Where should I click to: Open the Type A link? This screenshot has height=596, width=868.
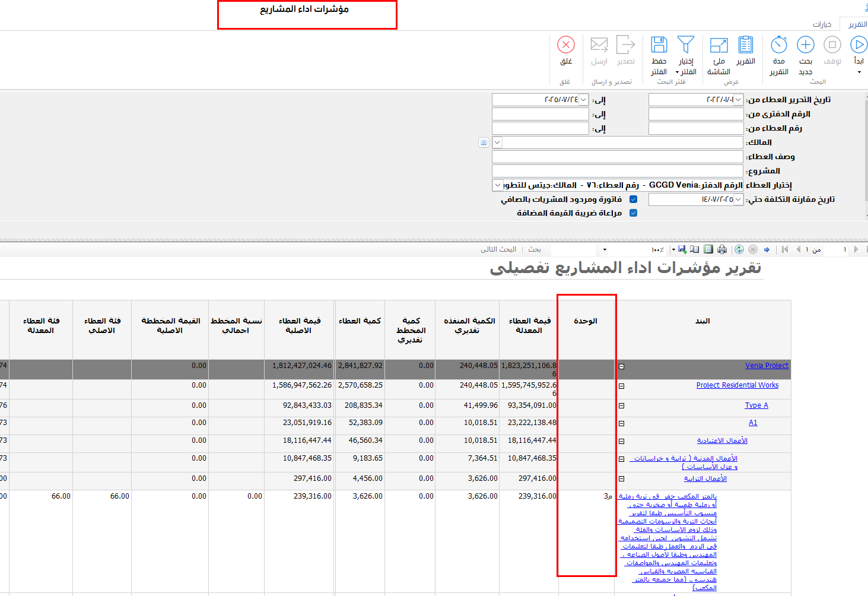756,405
